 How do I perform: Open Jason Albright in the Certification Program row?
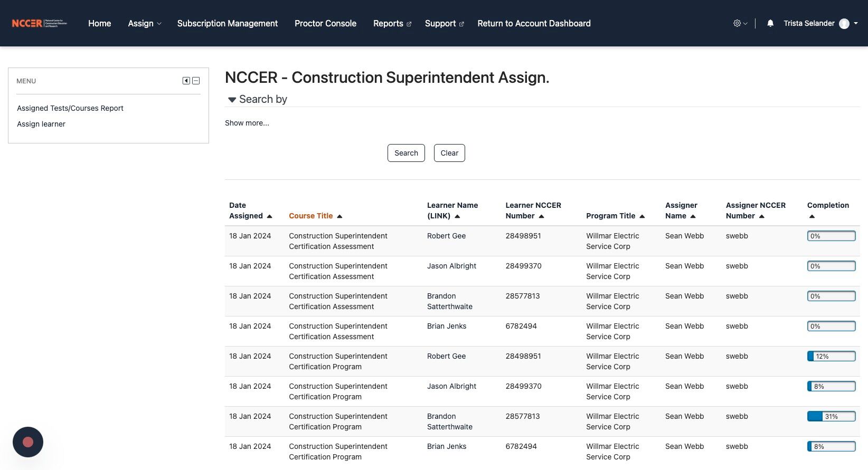click(451, 386)
